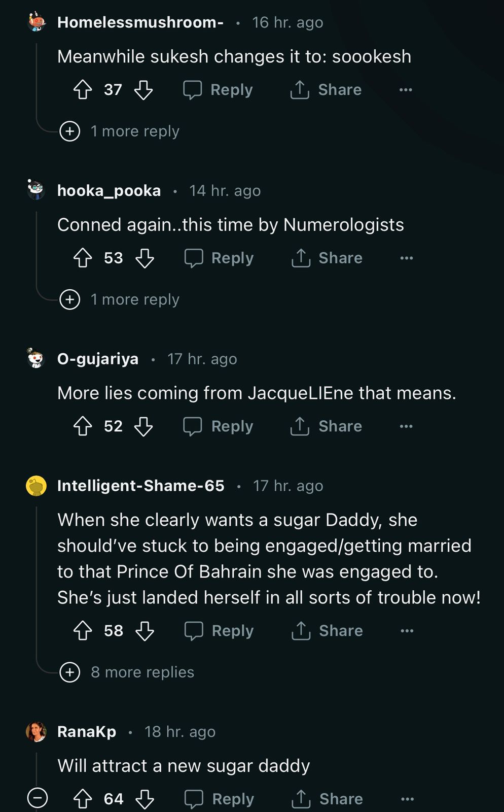Screen dimensions: 504x812
Task: Downvote Intelligent-Shame-65's sugar Daddy comment
Action: click(x=145, y=631)
